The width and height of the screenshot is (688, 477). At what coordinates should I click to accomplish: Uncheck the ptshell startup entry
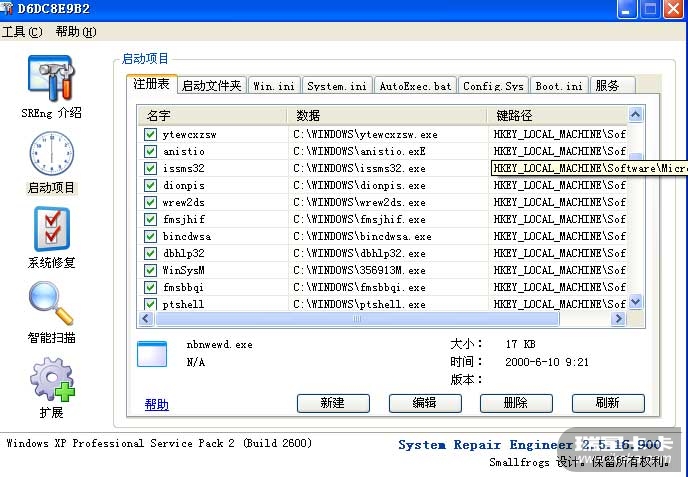150,304
